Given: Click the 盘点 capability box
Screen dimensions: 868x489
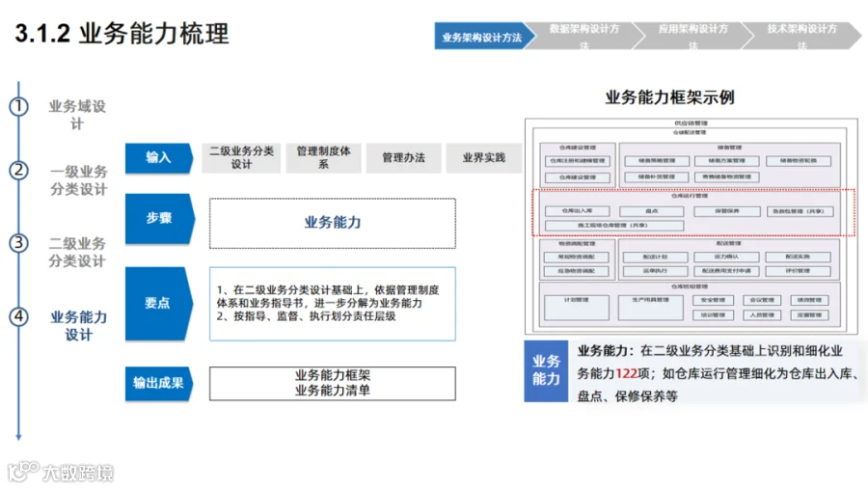Looking at the screenshot, I should [x=652, y=211].
